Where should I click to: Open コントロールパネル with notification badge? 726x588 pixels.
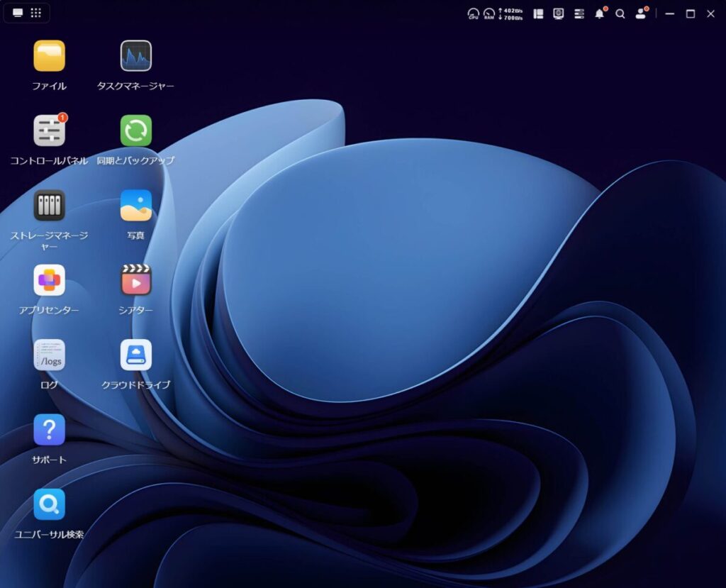click(x=49, y=131)
